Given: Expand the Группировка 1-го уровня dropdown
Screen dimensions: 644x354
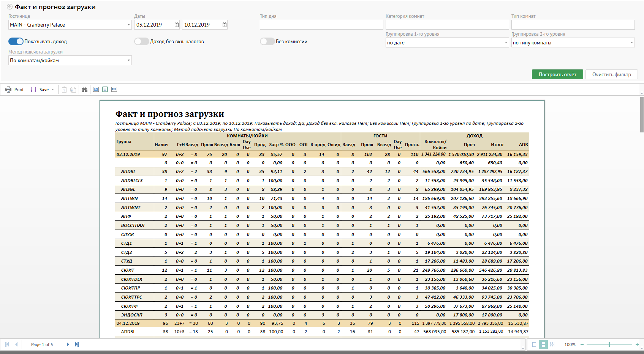Looking at the screenshot, I should pos(506,42).
